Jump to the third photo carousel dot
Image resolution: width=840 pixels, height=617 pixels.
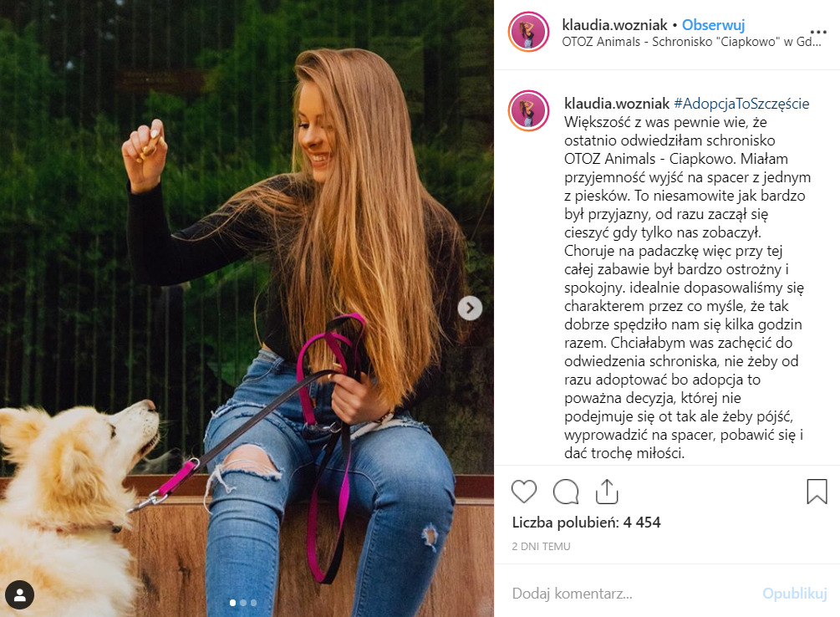tap(253, 603)
